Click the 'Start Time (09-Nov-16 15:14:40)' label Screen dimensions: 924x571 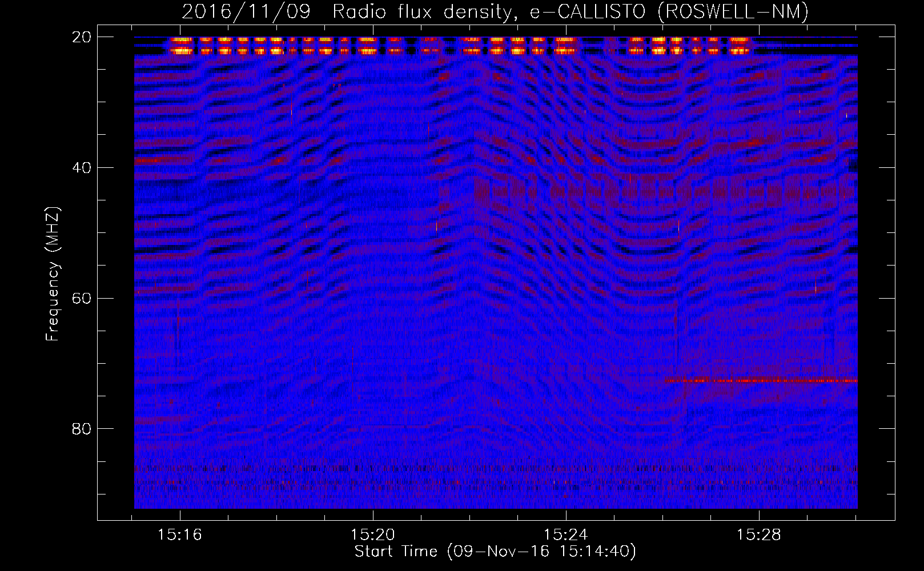(495, 552)
